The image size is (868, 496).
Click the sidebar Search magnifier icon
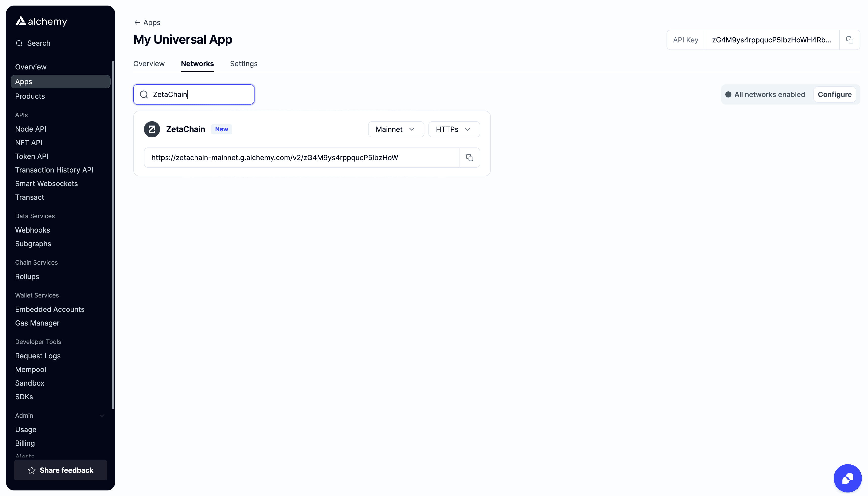[19, 43]
